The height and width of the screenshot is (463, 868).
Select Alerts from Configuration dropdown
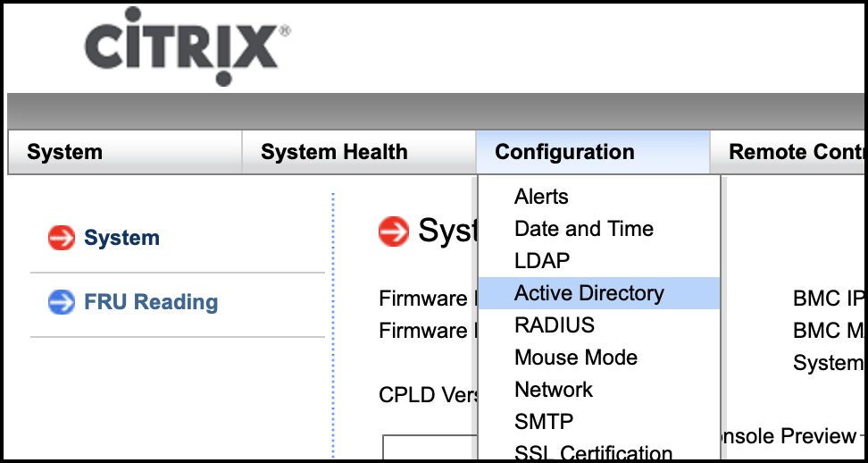coord(599,197)
